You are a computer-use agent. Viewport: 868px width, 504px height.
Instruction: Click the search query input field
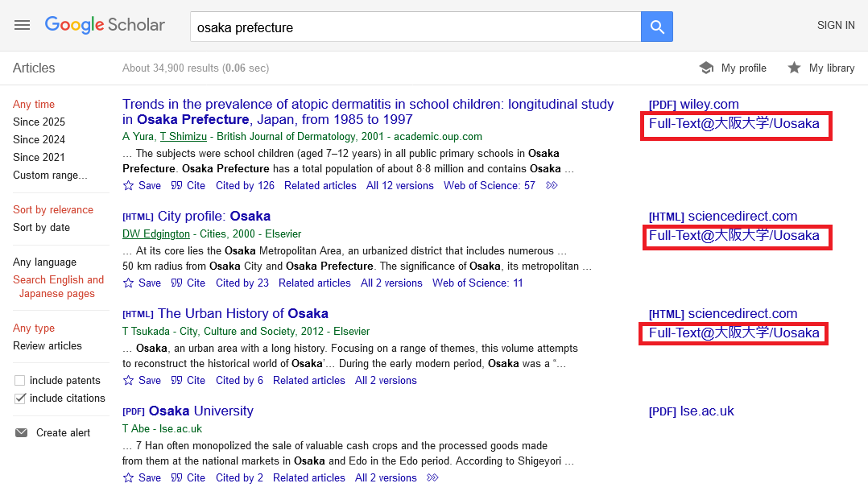[x=415, y=27]
